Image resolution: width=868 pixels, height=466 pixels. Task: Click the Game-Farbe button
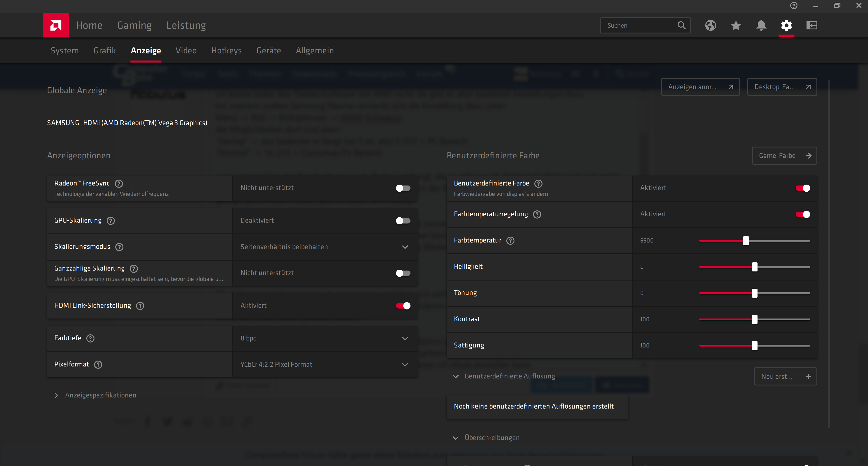784,155
